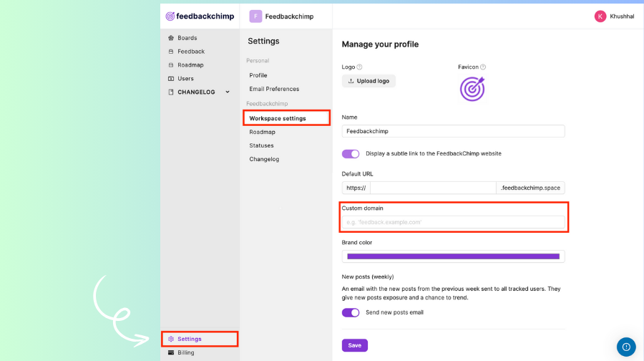Open the help chat bubble icon

tap(626, 347)
